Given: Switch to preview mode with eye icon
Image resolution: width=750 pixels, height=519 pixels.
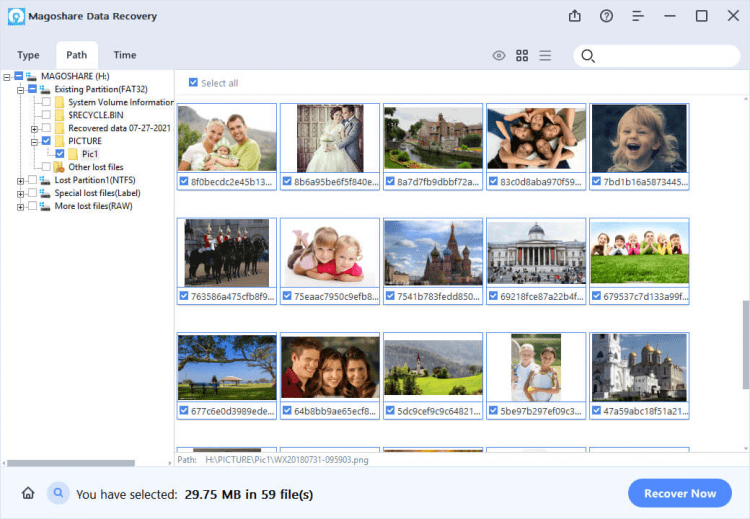Looking at the screenshot, I should 499,56.
